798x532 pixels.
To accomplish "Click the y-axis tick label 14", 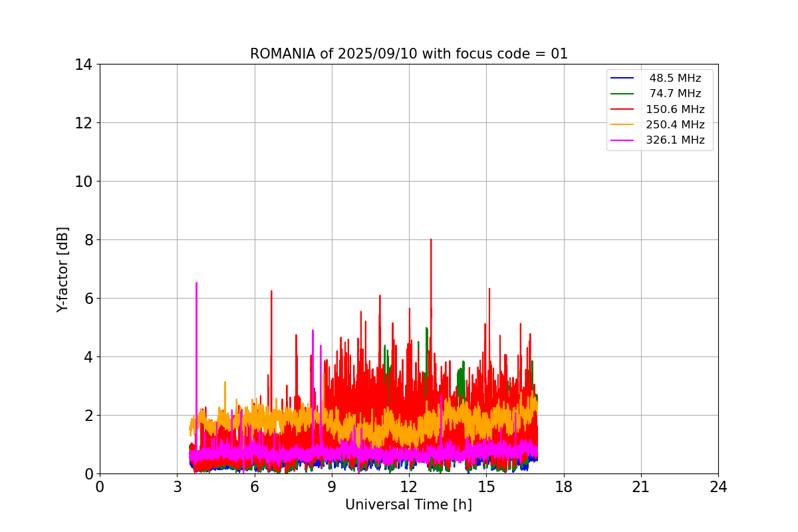I will point(83,65).
